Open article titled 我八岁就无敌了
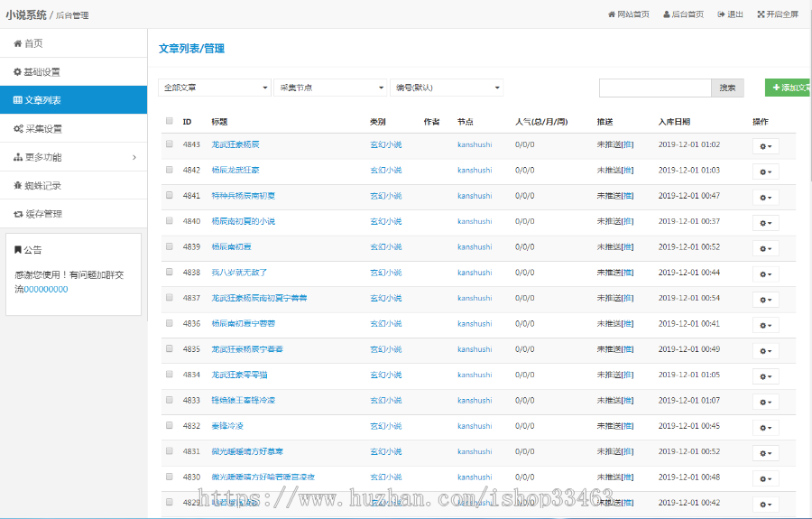The width and height of the screenshot is (812, 519). (x=239, y=273)
